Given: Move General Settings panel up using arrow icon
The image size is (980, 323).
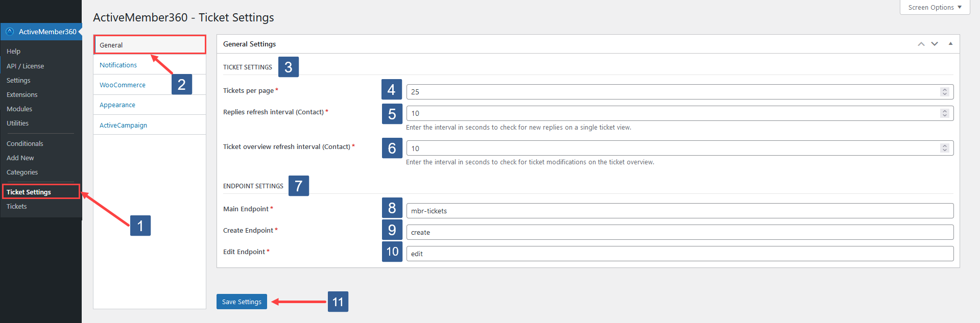Looking at the screenshot, I should click(x=921, y=44).
